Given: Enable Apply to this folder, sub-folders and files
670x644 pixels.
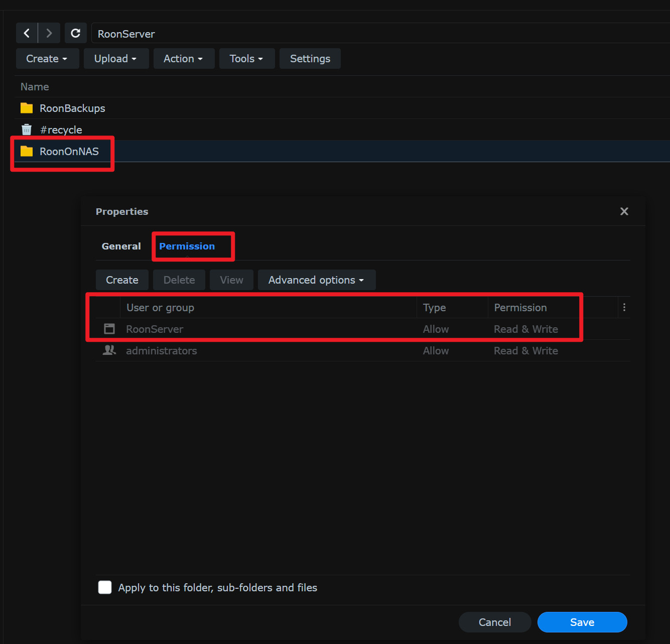Looking at the screenshot, I should pyautogui.click(x=105, y=587).
